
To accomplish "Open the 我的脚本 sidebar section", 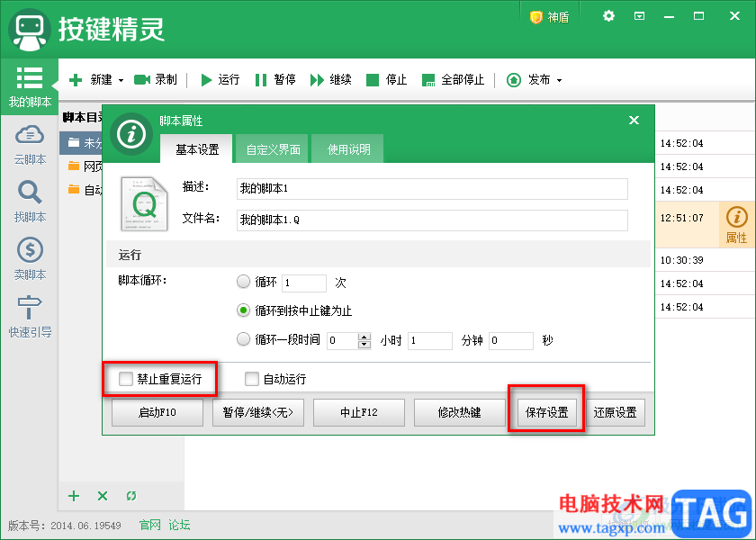I will click(x=30, y=87).
